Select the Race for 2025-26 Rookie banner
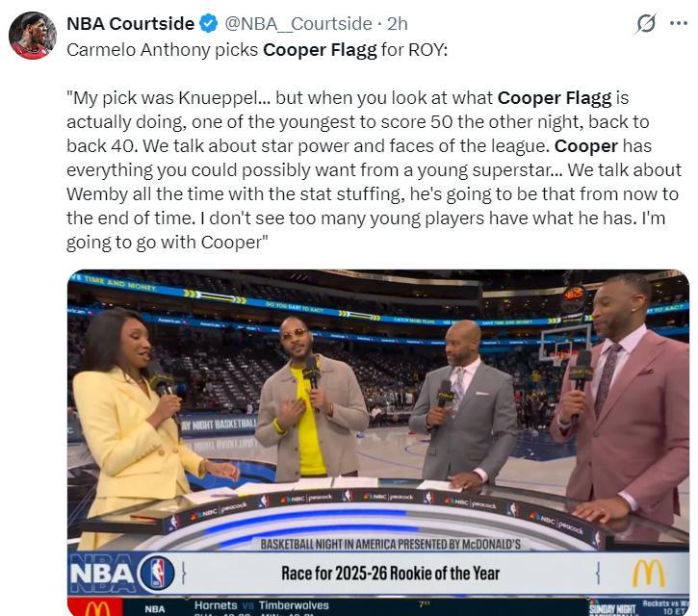Image resolution: width=698 pixels, height=616 pixels. pos(390,574)
